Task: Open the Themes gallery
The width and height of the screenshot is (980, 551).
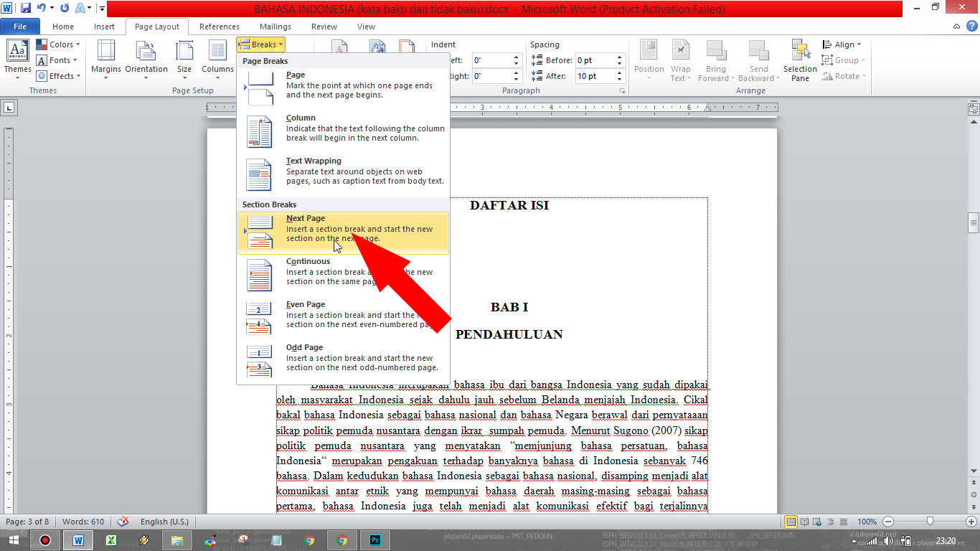Action: click(17, 59)
